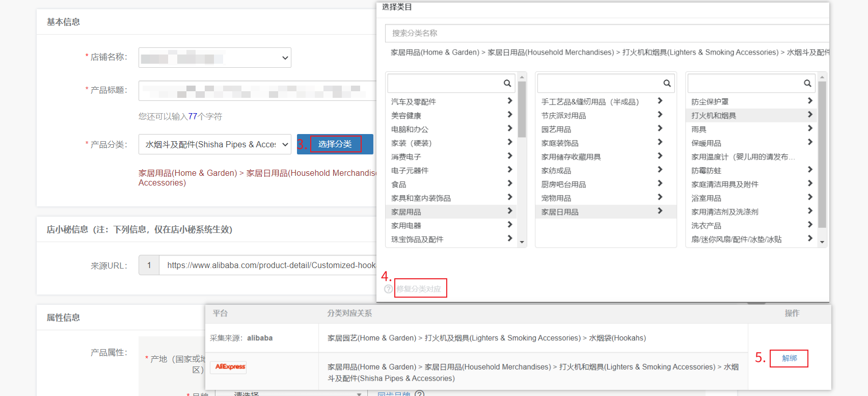Open the 产品分类 category dropdown
The image size is (868, 396).
[x=215, y=144]
